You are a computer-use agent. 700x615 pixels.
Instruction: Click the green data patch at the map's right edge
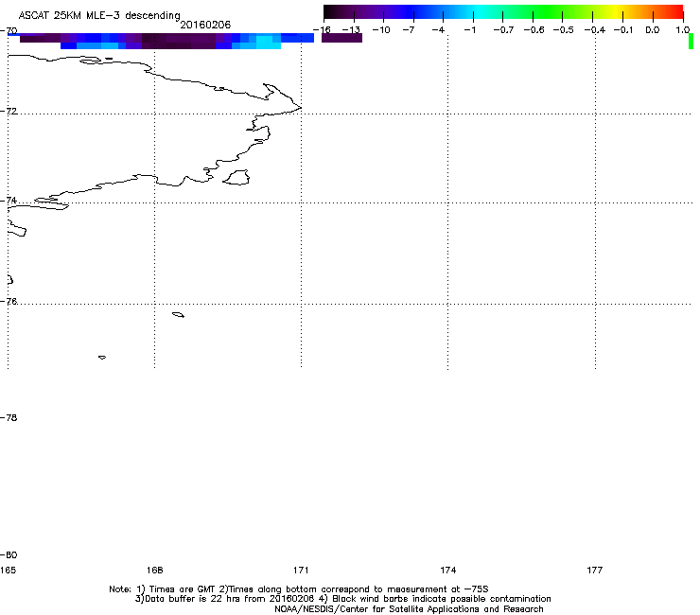pyautogui.click(x=691, y=41)
